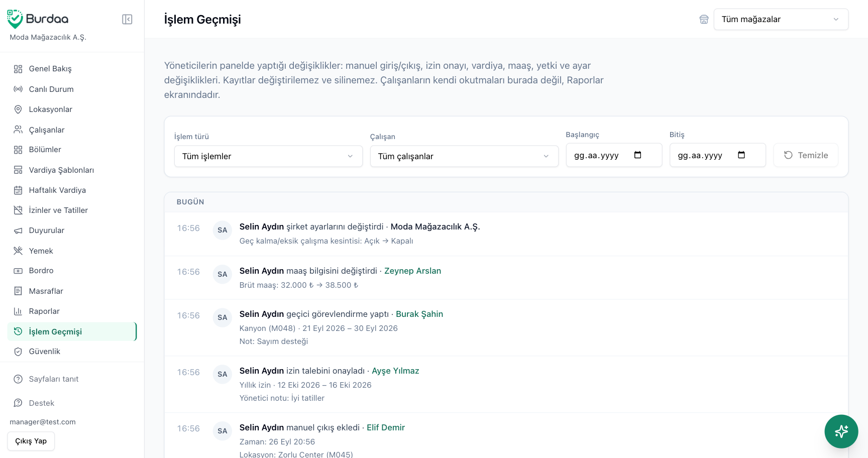Screen dimensions: 868x458
Task: Click the Burdaa logo
Action: coord(38,19)
